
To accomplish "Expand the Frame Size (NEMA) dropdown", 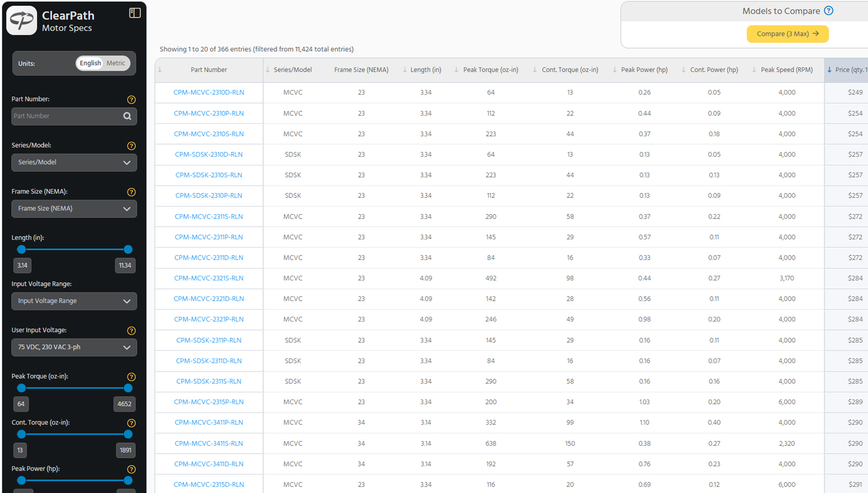I will pyautogui.click(x=74, y=208).
